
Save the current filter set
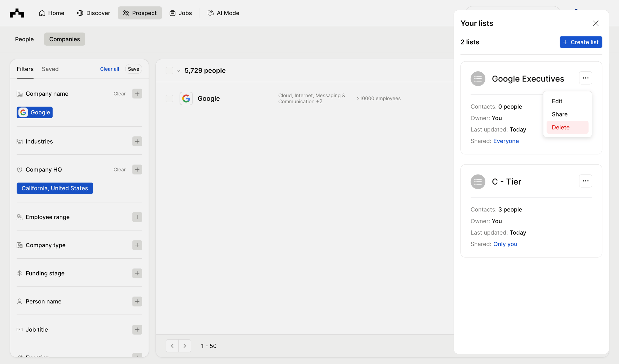133,69
